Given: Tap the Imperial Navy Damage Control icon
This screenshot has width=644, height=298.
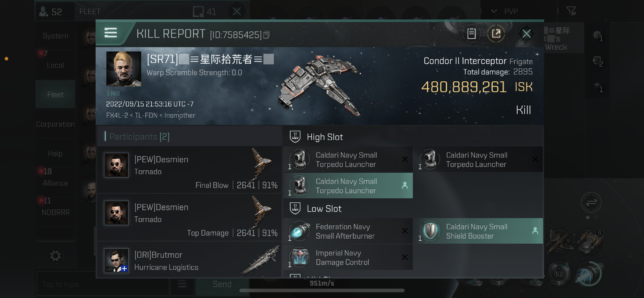Looking at the screenshot, I should [300, 257].
